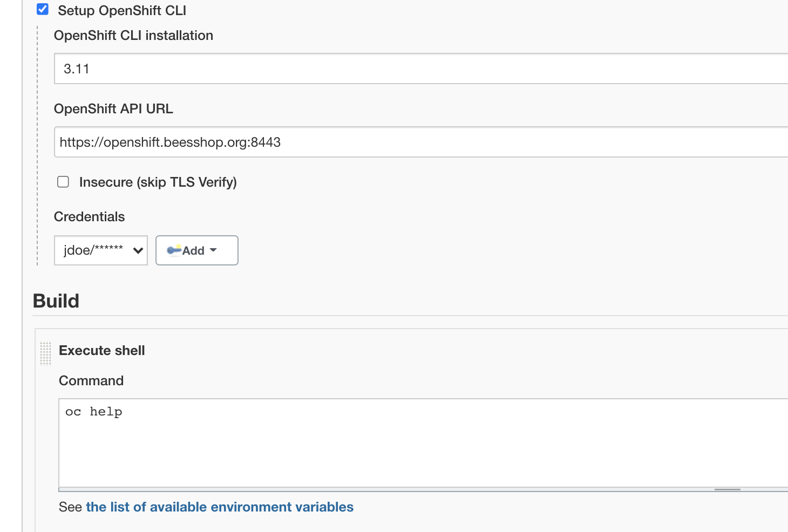Click the Insecure (skip TLS Verify) label text

pos(158,182)
